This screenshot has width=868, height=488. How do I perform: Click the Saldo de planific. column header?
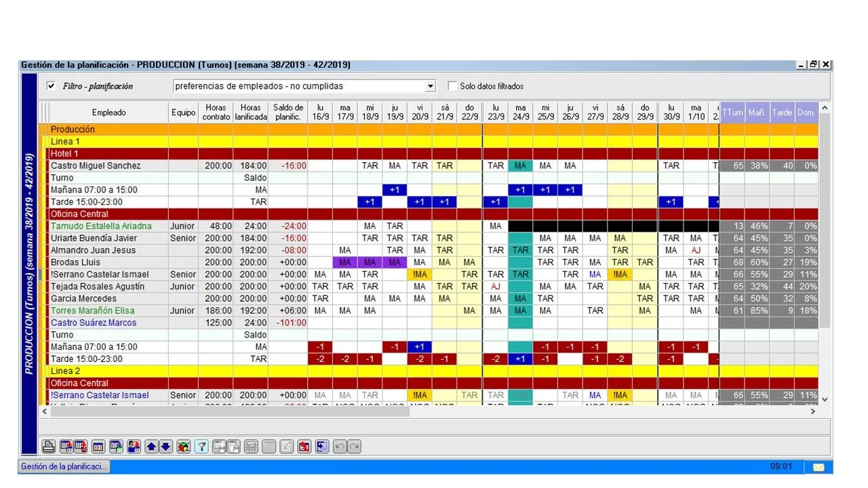click(x=288, y=113)
